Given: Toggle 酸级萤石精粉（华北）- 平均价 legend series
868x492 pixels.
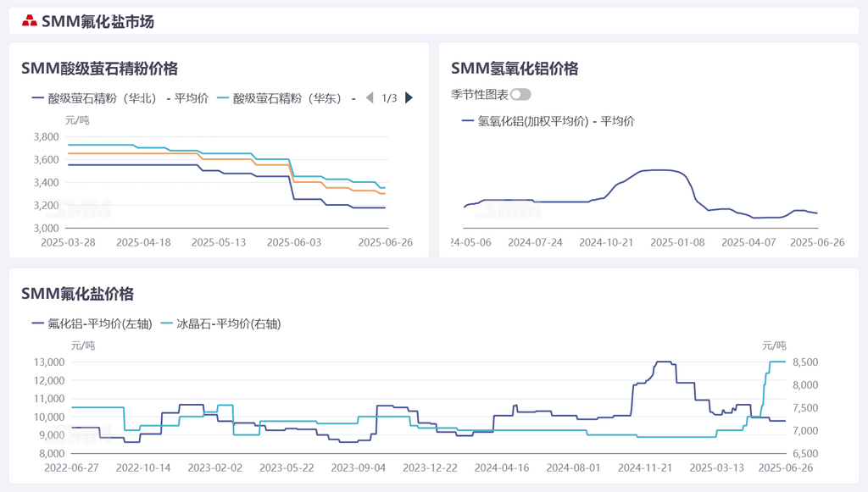Looking at the screenshot, I should (120, 98).
